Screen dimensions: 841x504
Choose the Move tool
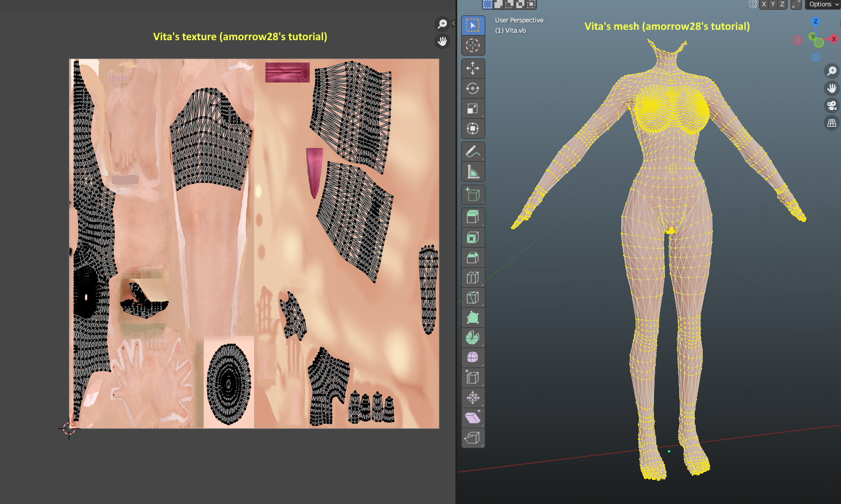473,69
